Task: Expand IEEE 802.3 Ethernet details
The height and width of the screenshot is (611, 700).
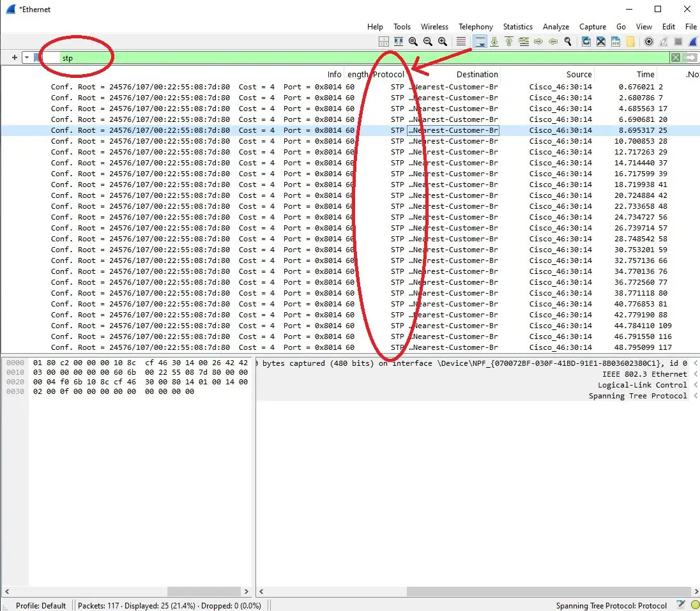Action: (x=695, y=374)
